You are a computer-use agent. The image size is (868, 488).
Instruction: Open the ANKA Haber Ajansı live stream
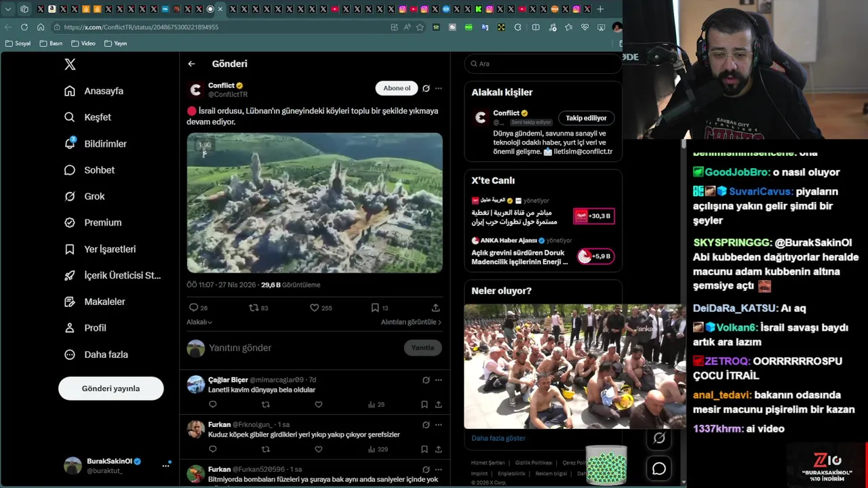542,251
